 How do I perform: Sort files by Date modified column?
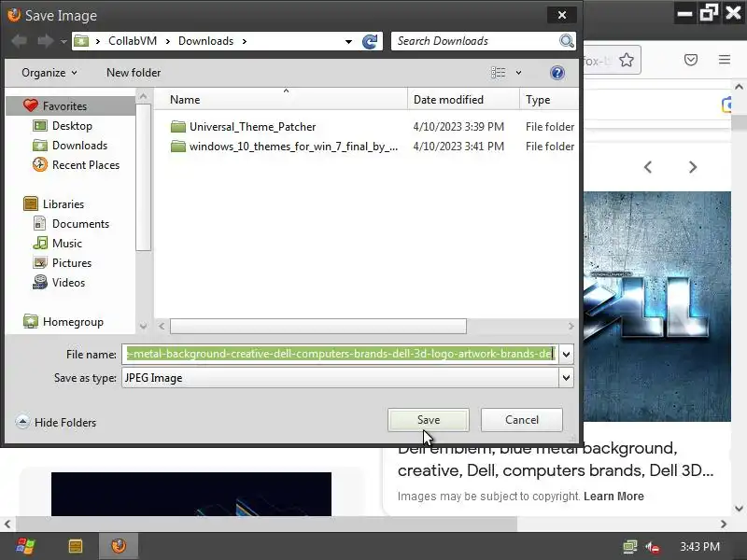pyautogui.click(x=448, y=100)
